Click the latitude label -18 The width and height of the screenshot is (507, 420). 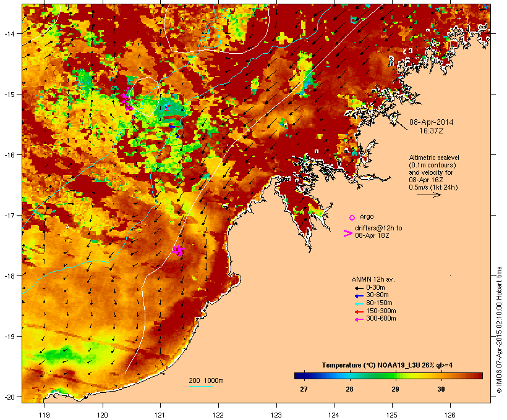9,276
